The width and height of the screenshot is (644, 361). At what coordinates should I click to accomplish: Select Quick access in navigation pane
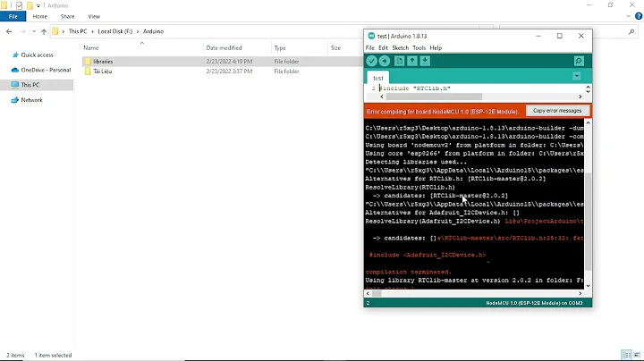37,55
